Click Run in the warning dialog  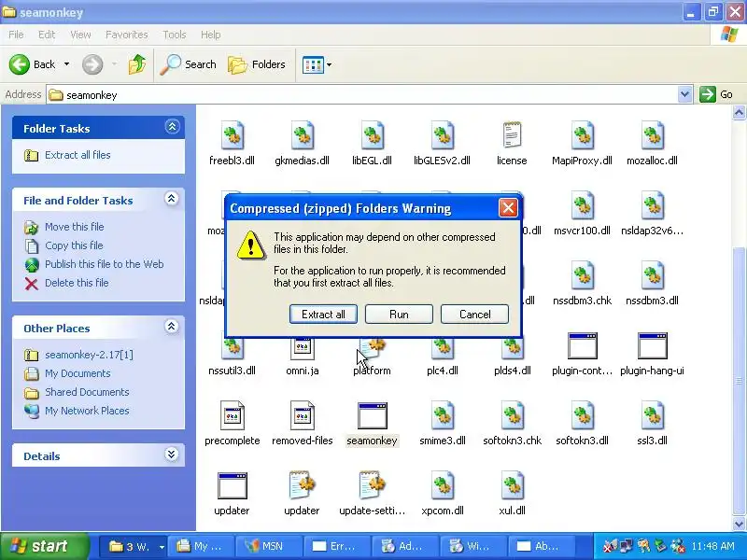399,315
